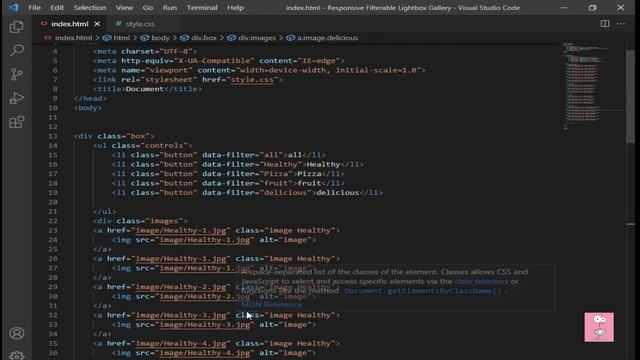Viewport: 640px width, 360px height.
Task: Open the Run and Debug view
Action: tap(17, 98)
